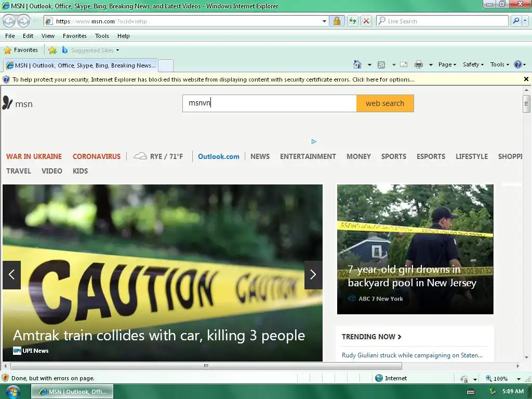Expand the address bar URL dropdown
This screenshot has height=399, width=532.
(324, 21)
